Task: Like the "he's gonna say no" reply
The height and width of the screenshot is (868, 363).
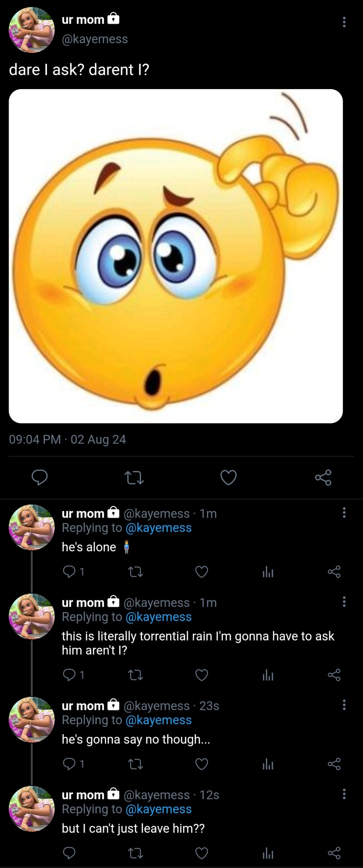Action: tap(202, 764)
